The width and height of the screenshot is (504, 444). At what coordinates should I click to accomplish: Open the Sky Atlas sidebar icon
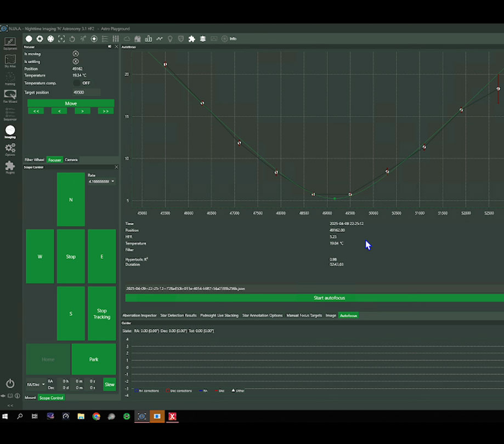point(10,61)
